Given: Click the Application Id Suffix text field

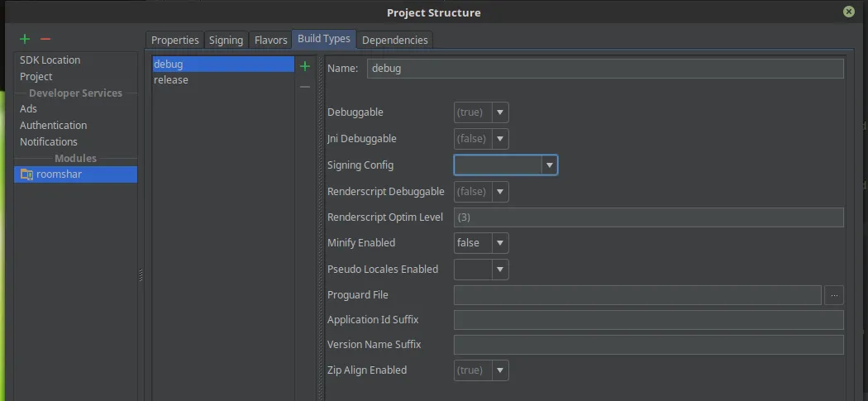Looking at the screenshot, I should pyautogui.click(x=648, y=320).
